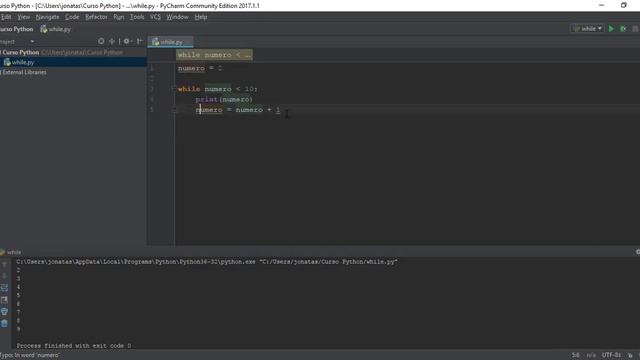The width and height of the screenshot is (640, 360).
Task: Open the Navigate menu
Action: (x=47, y=17)
